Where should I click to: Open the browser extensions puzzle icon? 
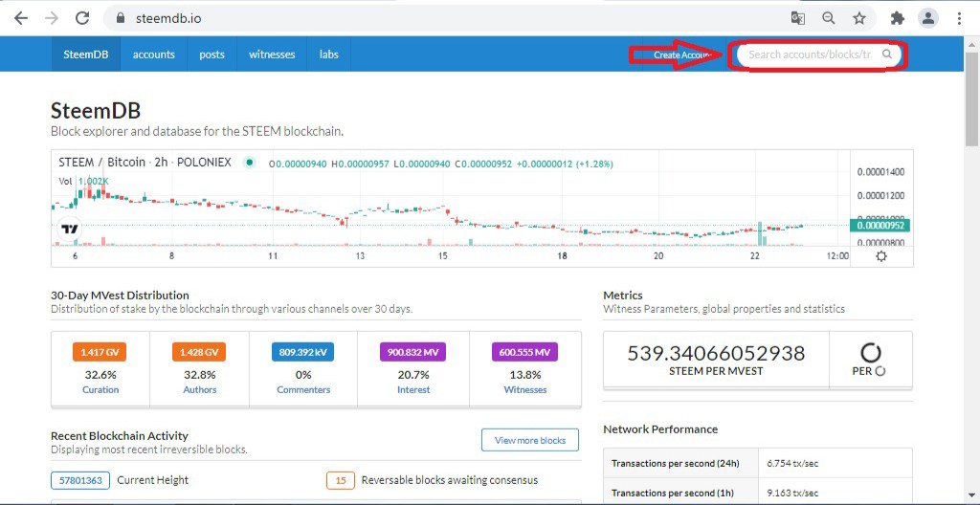[x=898, y=18]
